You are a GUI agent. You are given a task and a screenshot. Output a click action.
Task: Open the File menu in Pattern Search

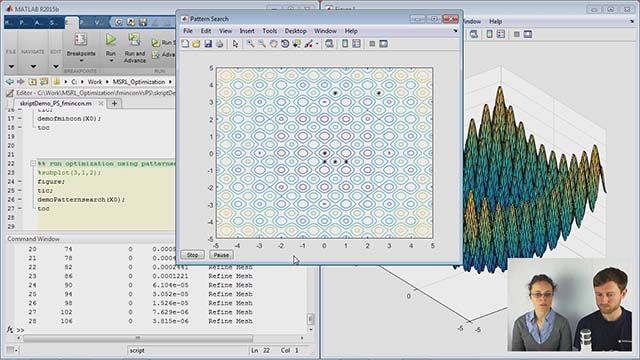[188, 31]
